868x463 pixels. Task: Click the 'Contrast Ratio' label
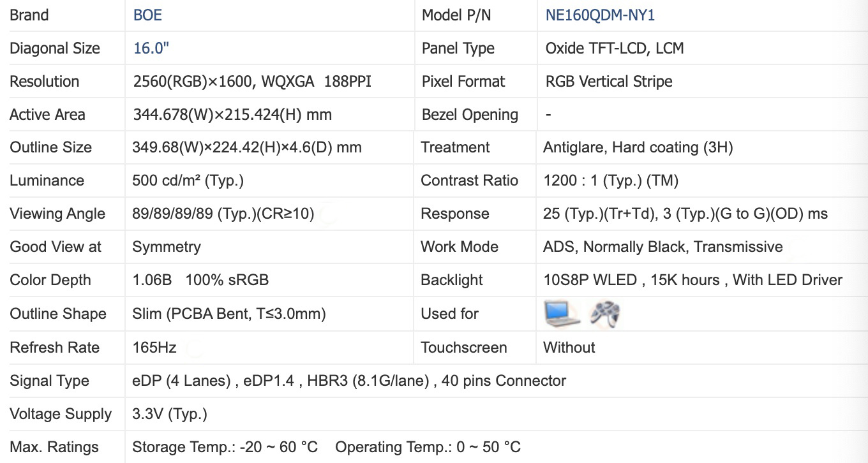point(469,180)
